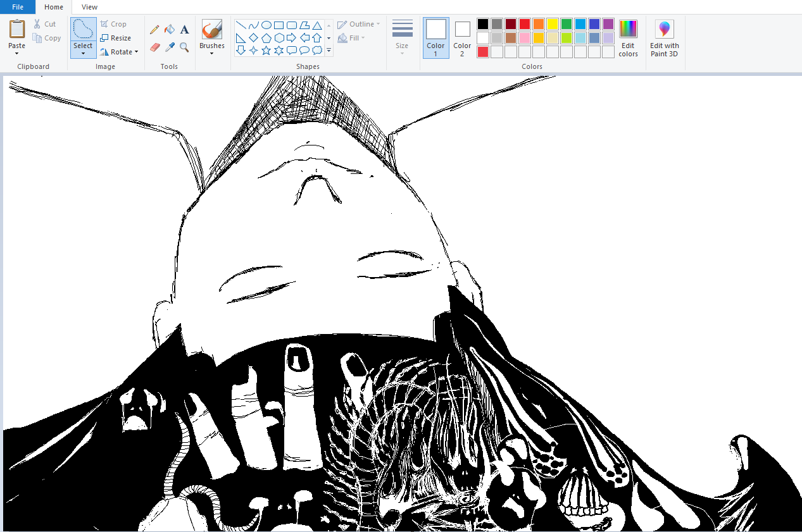Switch to the View tab
This screenshot has height=532, width=802.
click(x=89, y=7)
